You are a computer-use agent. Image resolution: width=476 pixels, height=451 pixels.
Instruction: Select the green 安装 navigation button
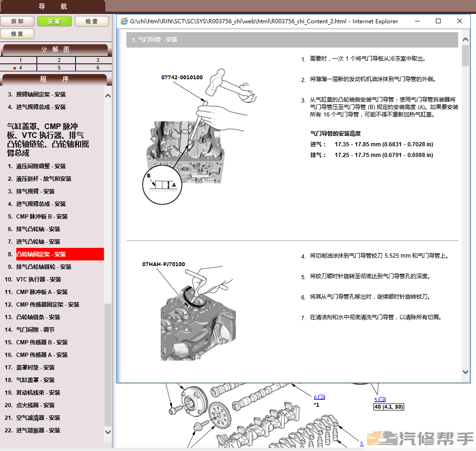click(x=55, y=21)
